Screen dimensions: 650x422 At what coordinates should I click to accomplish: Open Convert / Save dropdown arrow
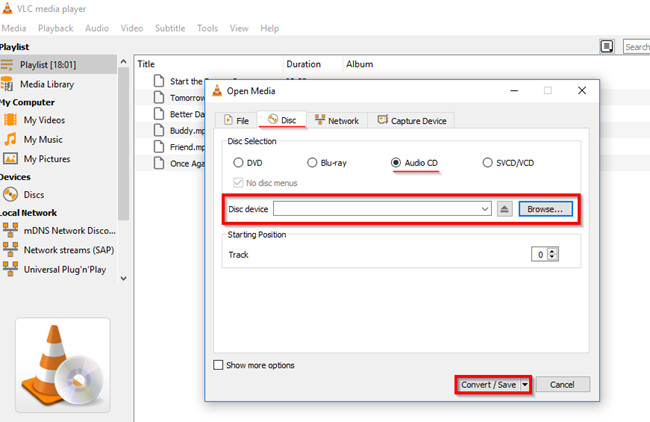(x=525, y=384)
